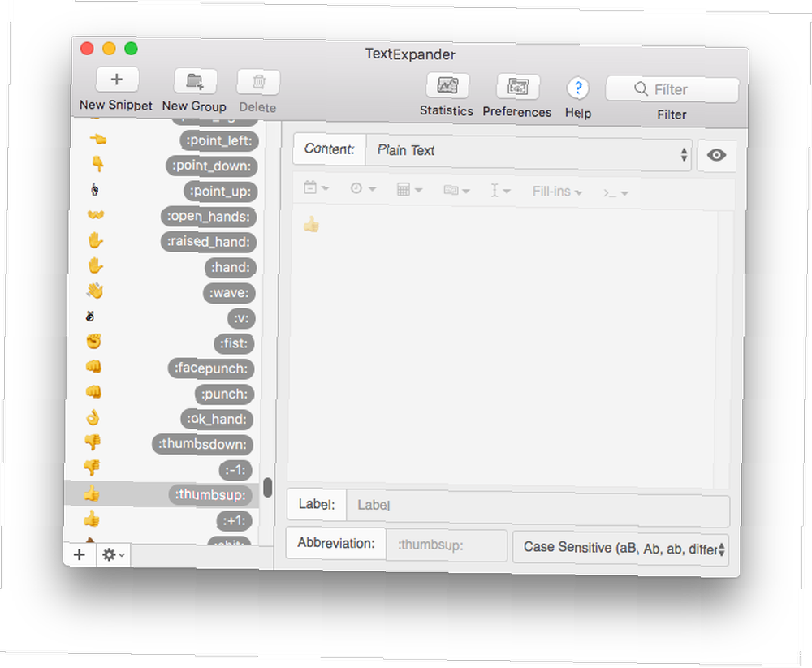Open the Fill-ins menu
This screenshot has width=812, height=668.
coord(557,192)
